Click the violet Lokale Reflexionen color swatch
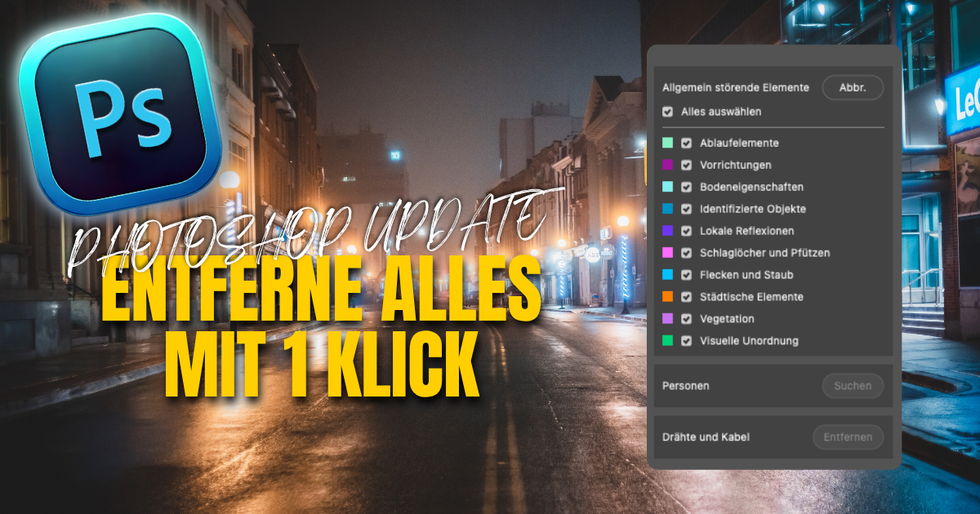This screenshot has width=980, height=514. pos(668,231)
